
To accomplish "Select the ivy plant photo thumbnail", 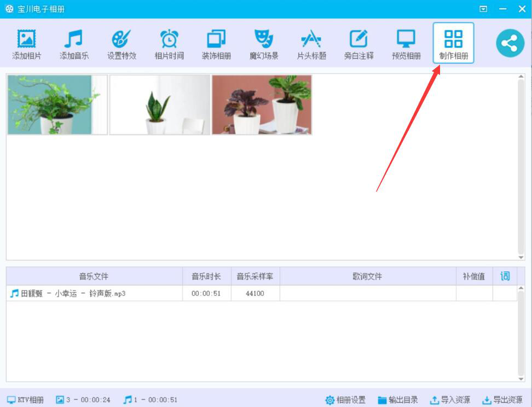I will point(57,105).
